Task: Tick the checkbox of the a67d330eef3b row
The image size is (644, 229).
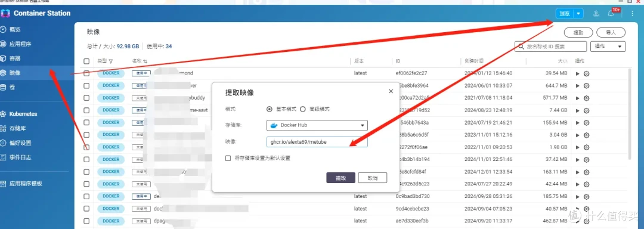Action: tap(86, 221)
